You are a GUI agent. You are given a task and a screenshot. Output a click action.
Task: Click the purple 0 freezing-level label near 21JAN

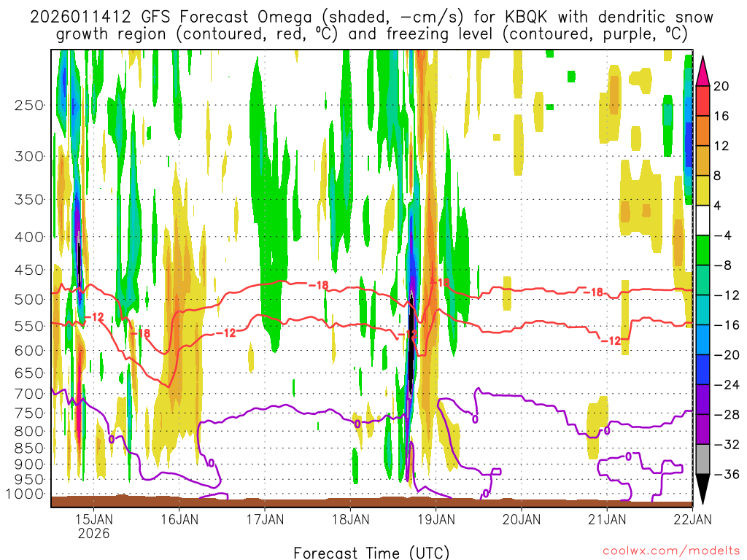606,430
